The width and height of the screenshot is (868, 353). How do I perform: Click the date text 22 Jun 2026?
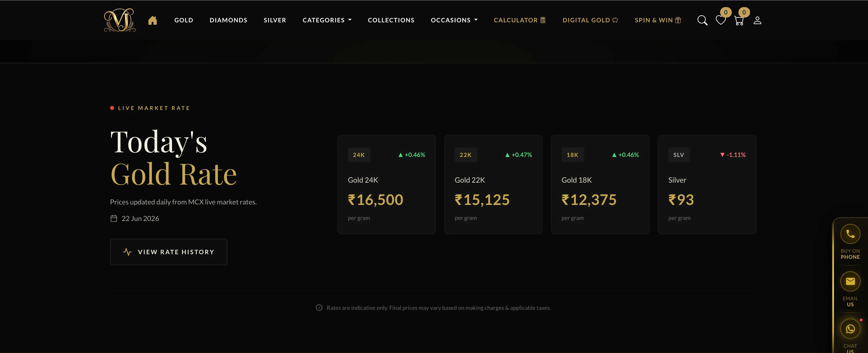click(140, 218)
